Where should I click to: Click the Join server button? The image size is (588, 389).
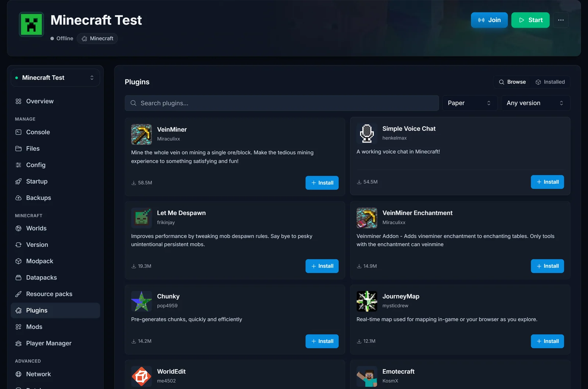point(489,20)
